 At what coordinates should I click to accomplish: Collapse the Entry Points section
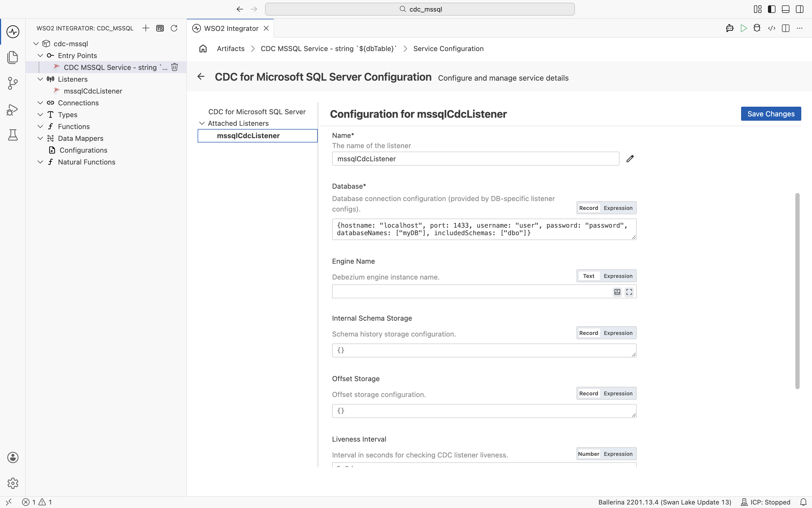click(x=40, y=55)
